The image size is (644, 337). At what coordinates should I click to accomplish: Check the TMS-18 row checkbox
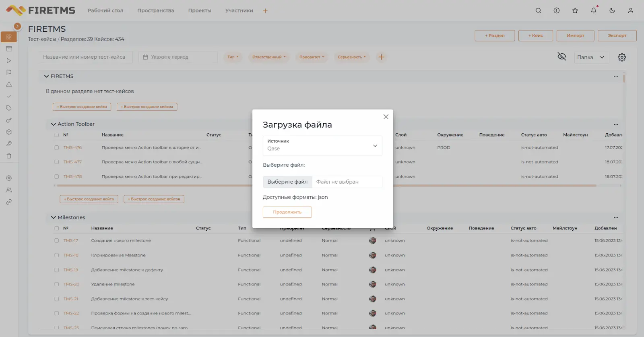(56, 255)
